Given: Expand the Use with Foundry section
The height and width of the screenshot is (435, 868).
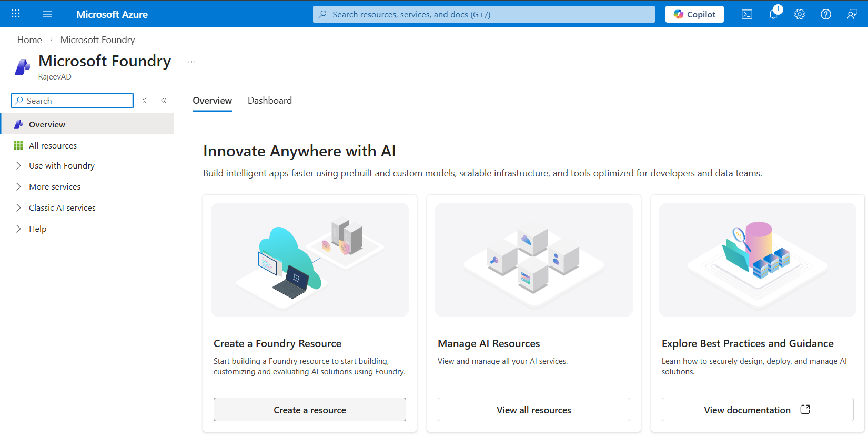Looking at the screenshot, I should pyautogui.click(x=19, y=165).
